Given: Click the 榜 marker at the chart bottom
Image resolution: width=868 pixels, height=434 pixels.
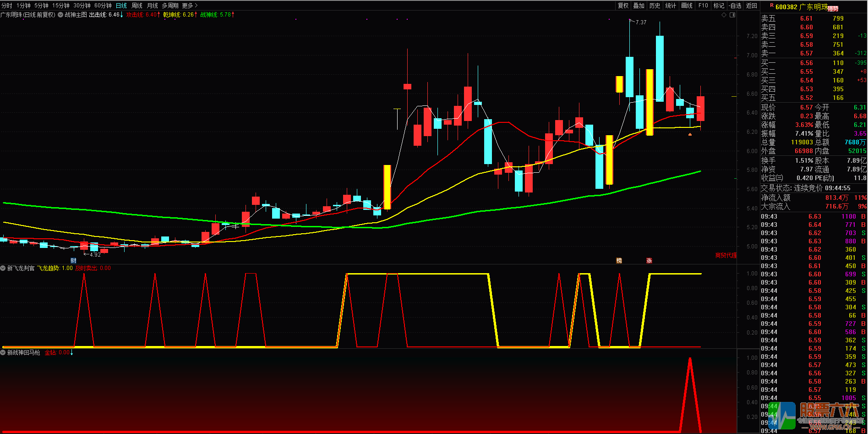Looking at the screenshot, I should (619, 260).
